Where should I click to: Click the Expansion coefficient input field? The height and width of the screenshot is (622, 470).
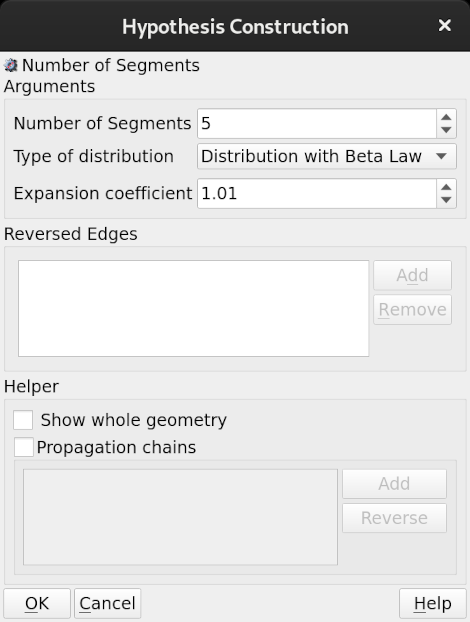[x=317, y=193]
